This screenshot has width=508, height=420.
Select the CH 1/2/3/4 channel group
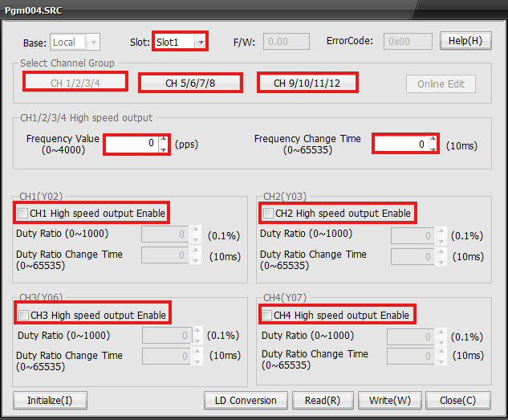click(x=75, y=82)
